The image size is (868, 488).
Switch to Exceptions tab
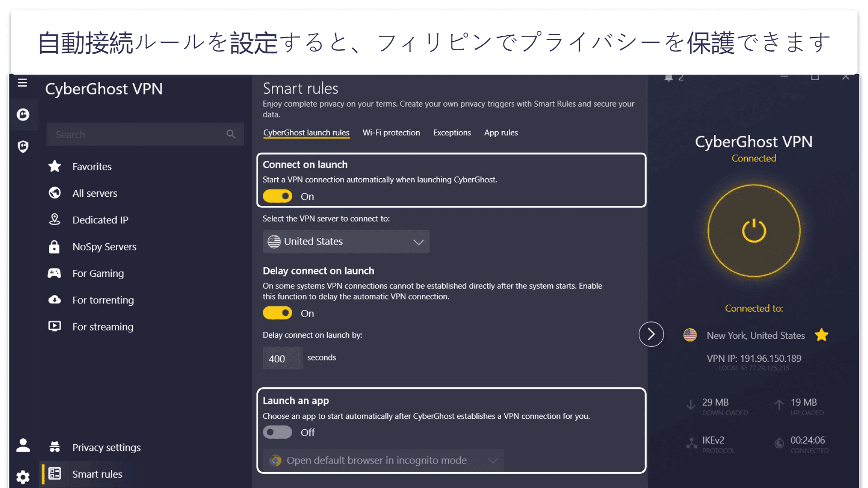[452, 133]
